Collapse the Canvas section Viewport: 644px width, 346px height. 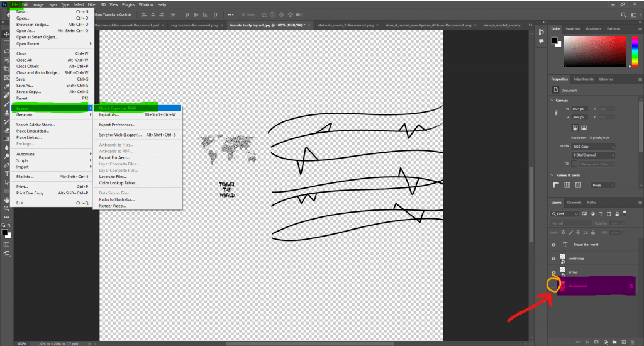pyautogui.click(x=553, y=100)
